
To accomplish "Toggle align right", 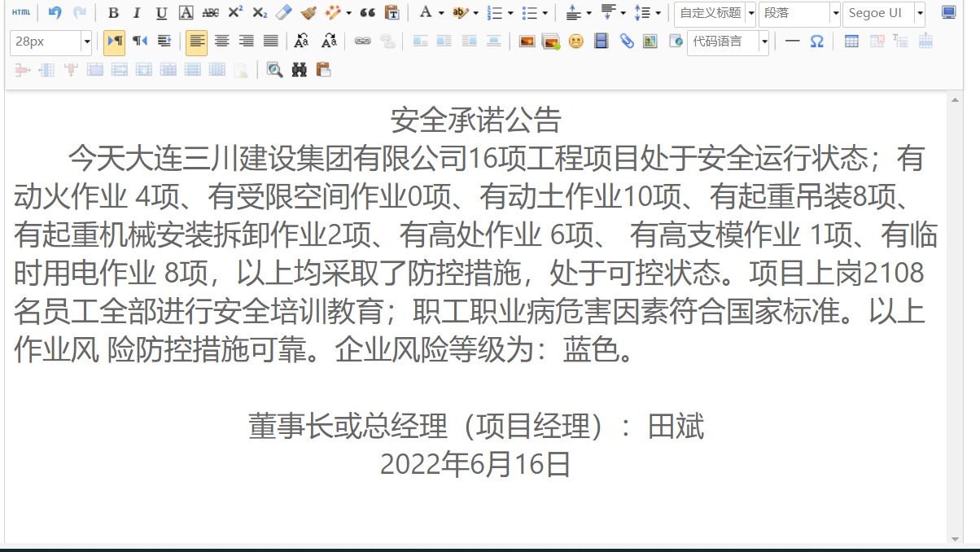I will 247,41.
